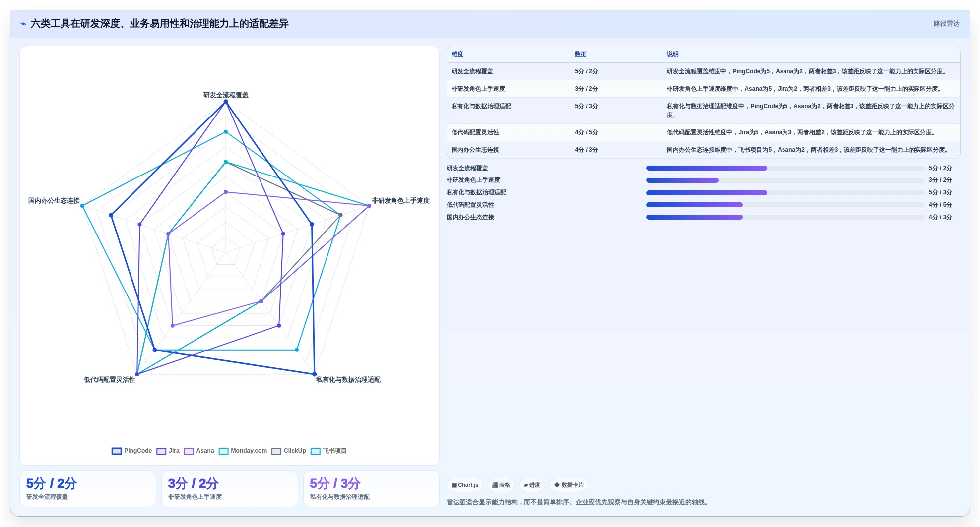Click the 4分 / 5分 value beside progress bar
This screenshot has width=980, height=527.
(940, 205)
